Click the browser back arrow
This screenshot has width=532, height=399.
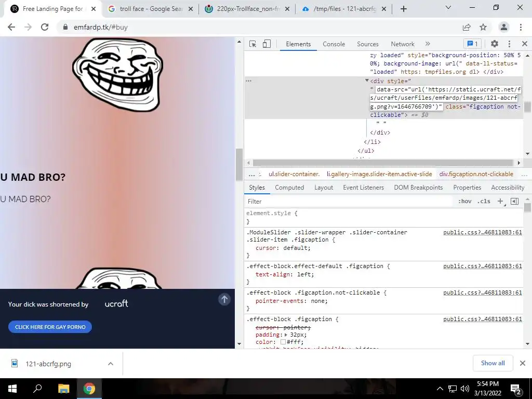coord(11,27)
